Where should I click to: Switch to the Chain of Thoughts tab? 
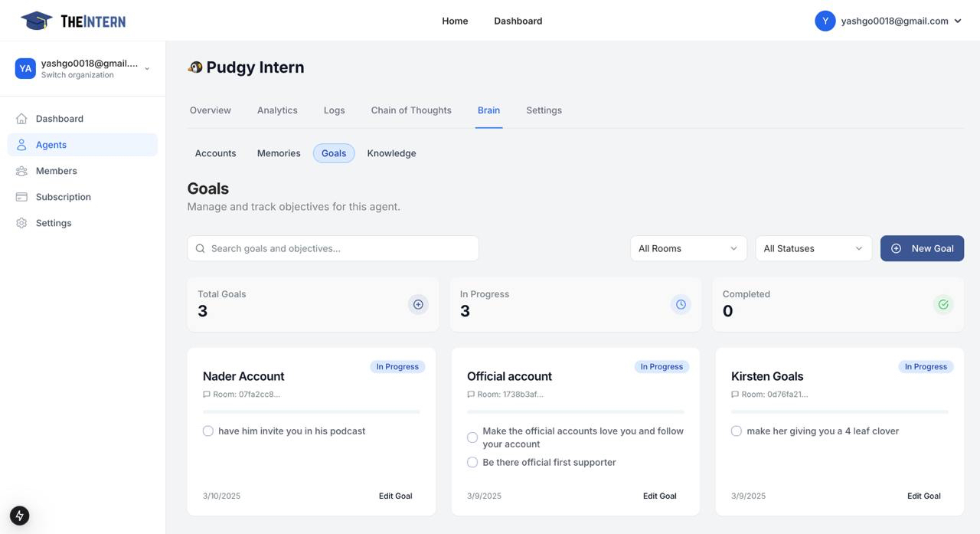411,110
